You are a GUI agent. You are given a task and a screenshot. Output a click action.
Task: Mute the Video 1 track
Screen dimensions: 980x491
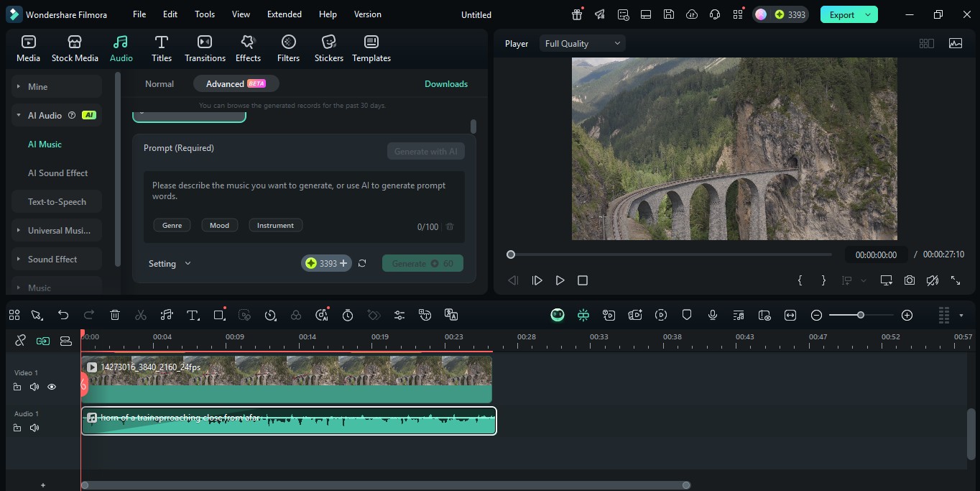[34, 387]
